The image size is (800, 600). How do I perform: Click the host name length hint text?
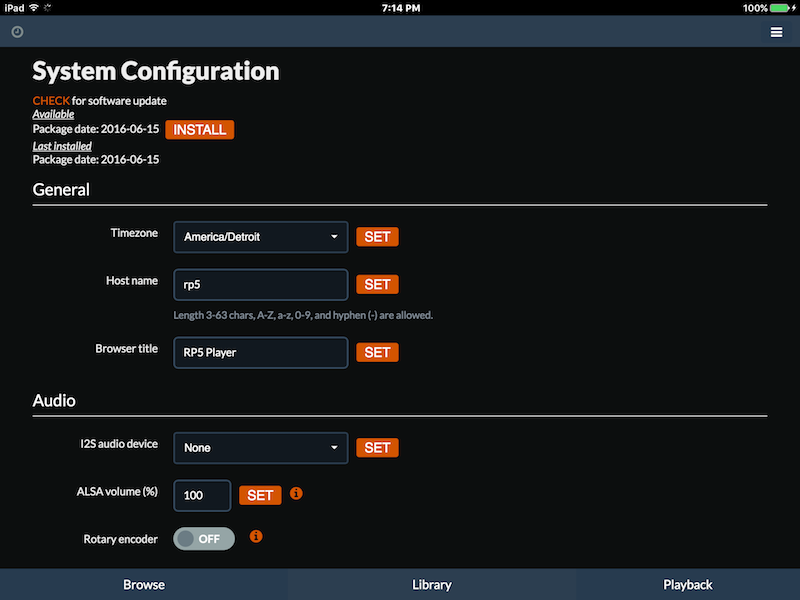[303, 315]
